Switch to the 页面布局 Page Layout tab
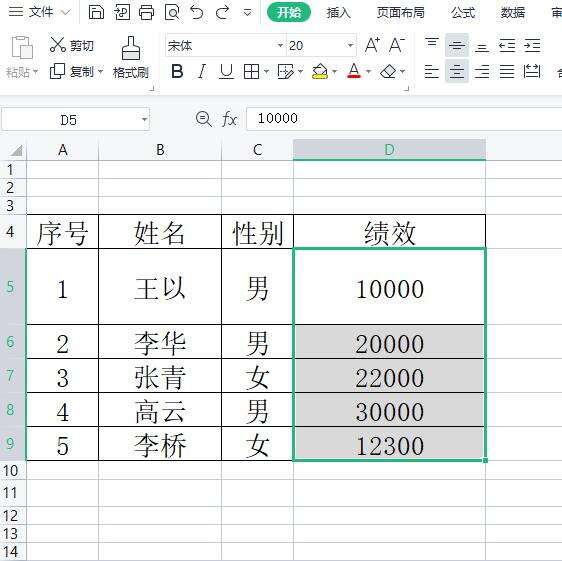The image size is (562, 561). [401, 13]
